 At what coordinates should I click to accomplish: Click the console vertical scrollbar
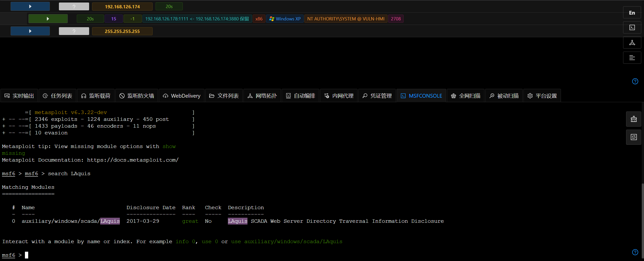click(642, 221)
